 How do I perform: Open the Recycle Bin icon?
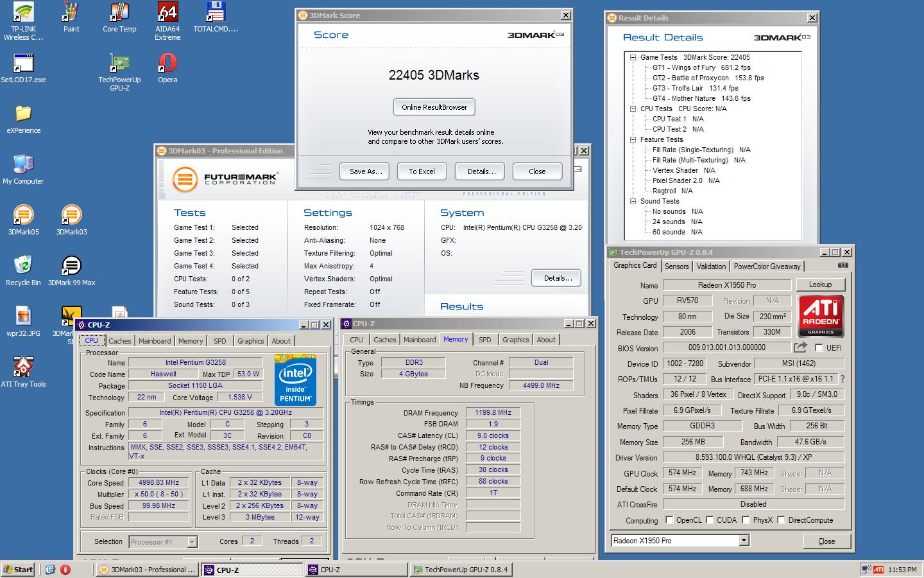pyautogui.click(x=24, y=271)
